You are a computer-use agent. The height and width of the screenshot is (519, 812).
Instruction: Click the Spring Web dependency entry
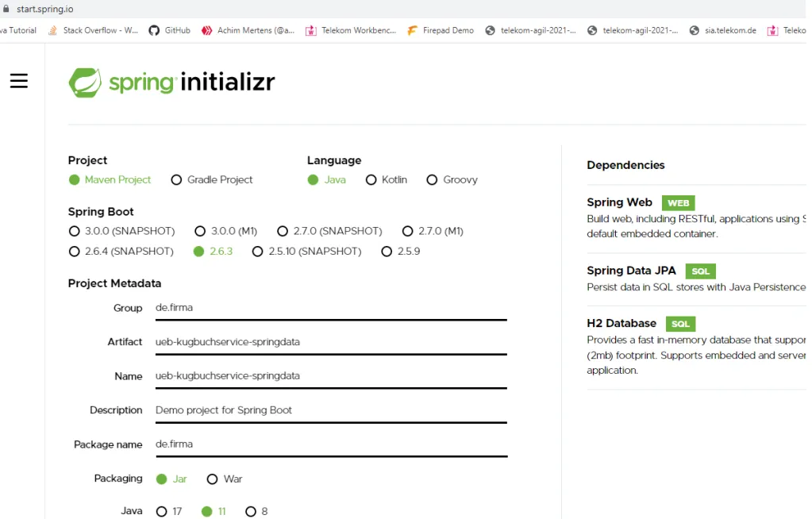(697, 217)
